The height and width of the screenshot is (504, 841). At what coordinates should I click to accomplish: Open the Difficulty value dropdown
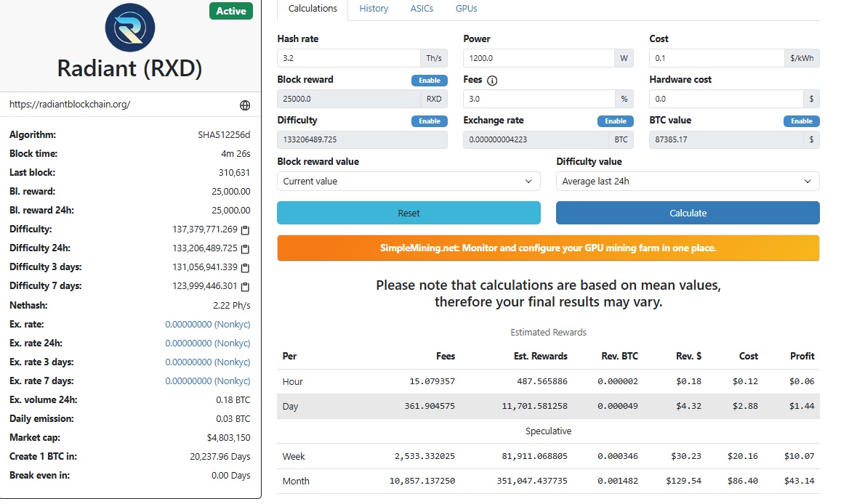tap(688, 181)
